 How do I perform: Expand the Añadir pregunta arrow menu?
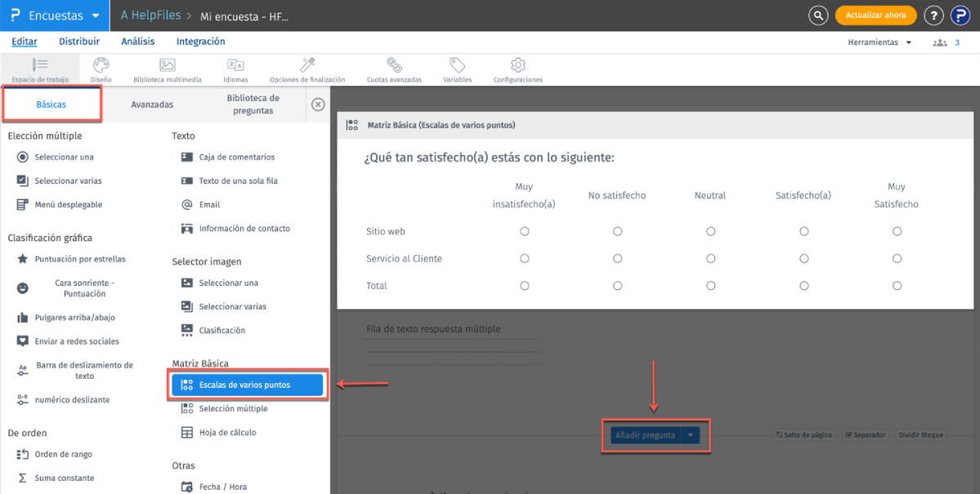click(x=690, y=435)
